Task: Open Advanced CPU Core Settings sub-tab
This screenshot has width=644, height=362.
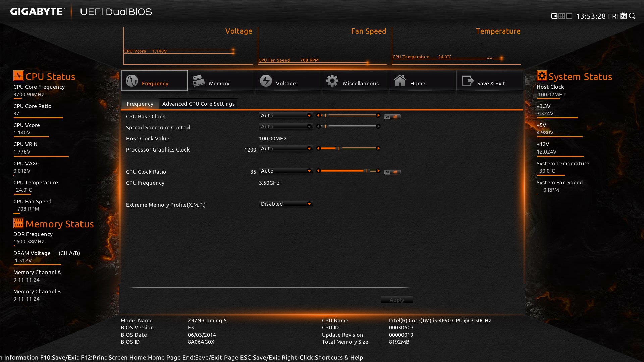Action: point(199,104)
